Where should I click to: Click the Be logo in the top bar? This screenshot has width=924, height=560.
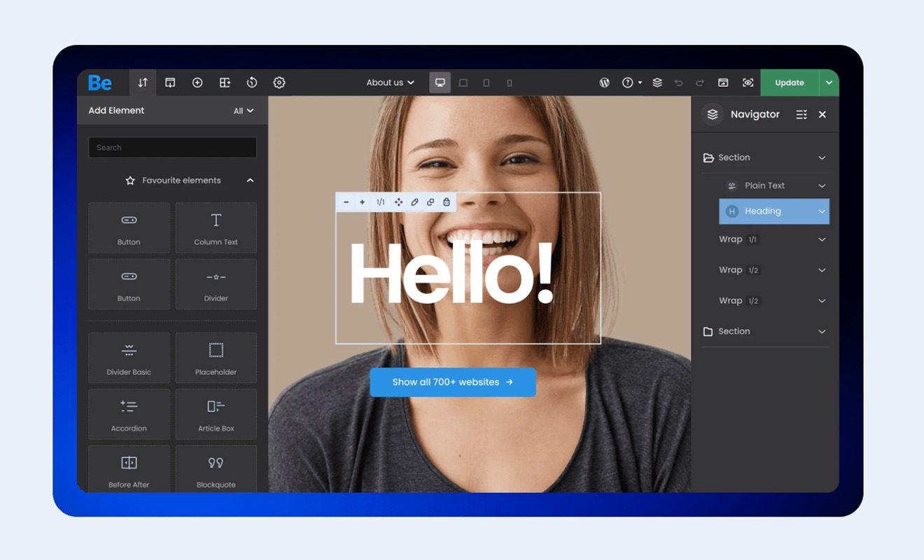point(100,83)
